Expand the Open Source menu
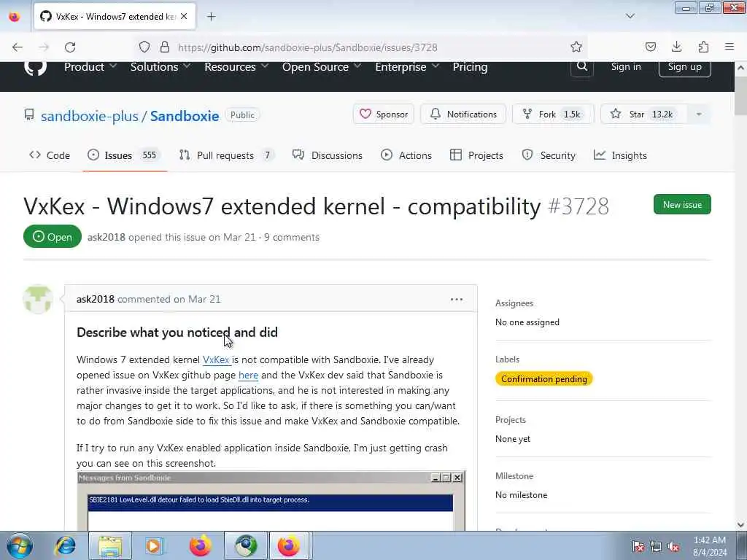747x560 pixels. point(322,67)
